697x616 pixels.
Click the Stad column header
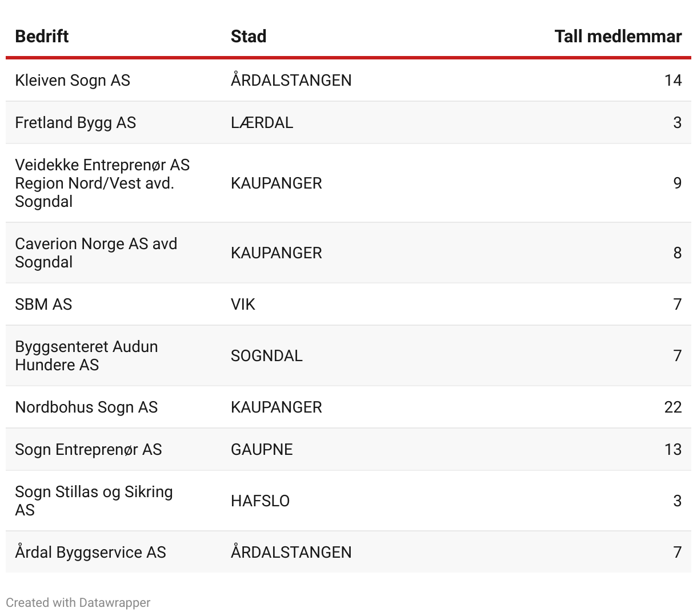coord(249,37)
